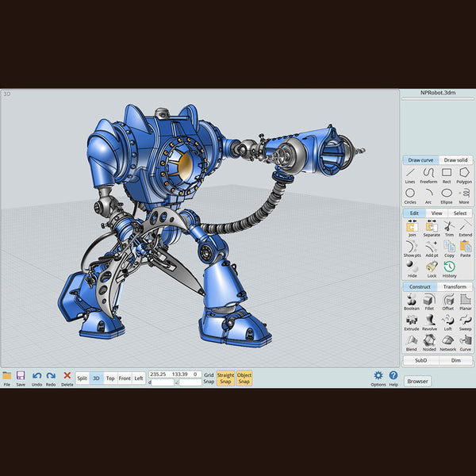Screen dimensions: 476x476
Task: Open the Transform tab
Action: point(455,286)
